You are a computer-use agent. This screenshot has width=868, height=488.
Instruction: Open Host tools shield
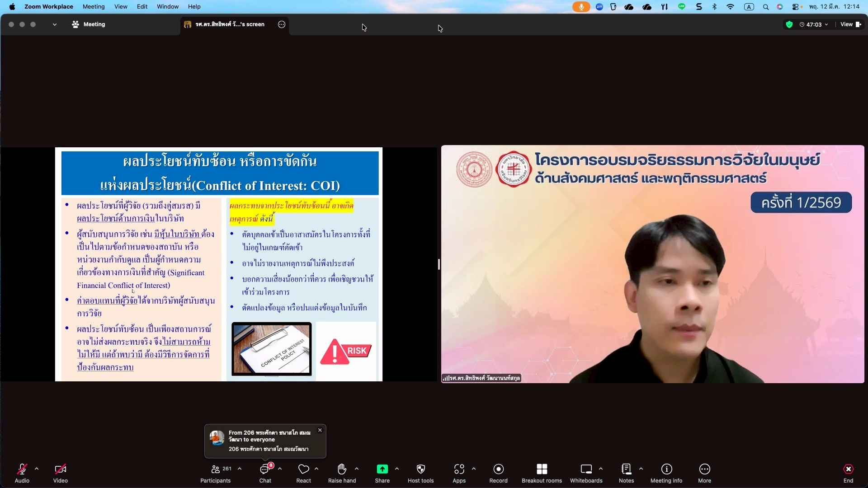420,473
